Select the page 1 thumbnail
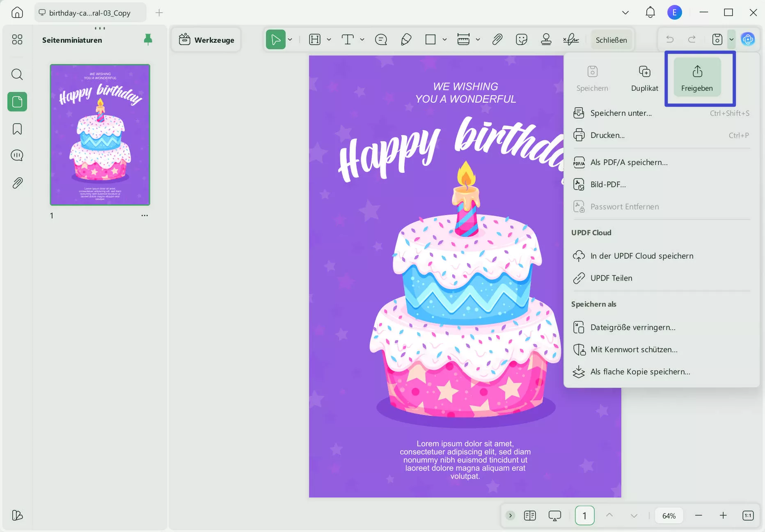The height and width of the screenshot is (532, 765). [100, 135]
